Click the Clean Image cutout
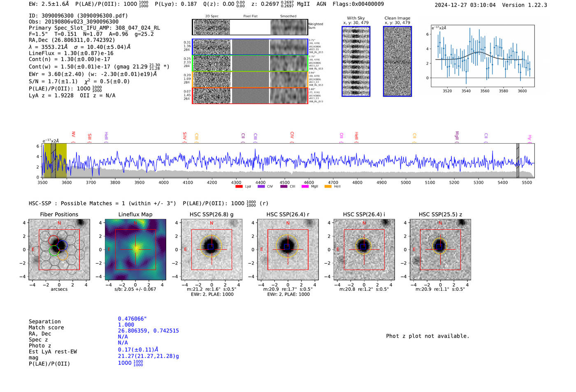Viewport: 576px width, 392px height. pos(397,61)
